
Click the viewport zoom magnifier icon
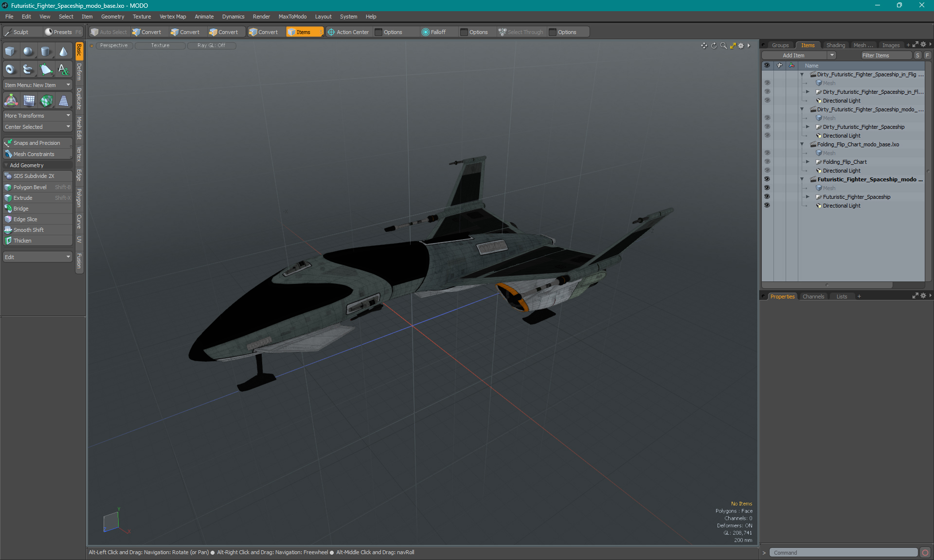[723, 45]
